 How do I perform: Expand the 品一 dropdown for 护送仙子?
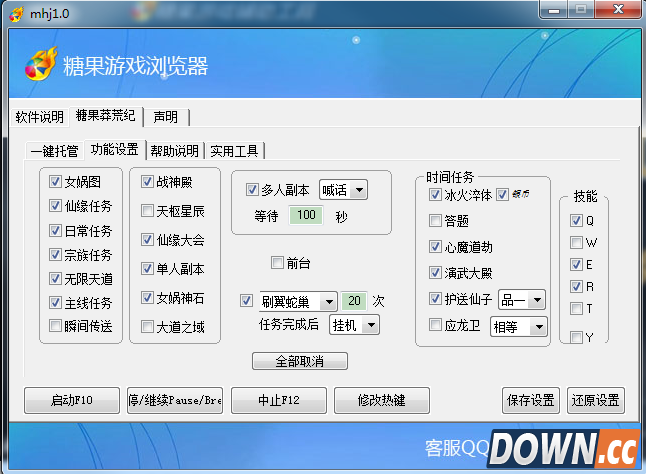(522, 300)
